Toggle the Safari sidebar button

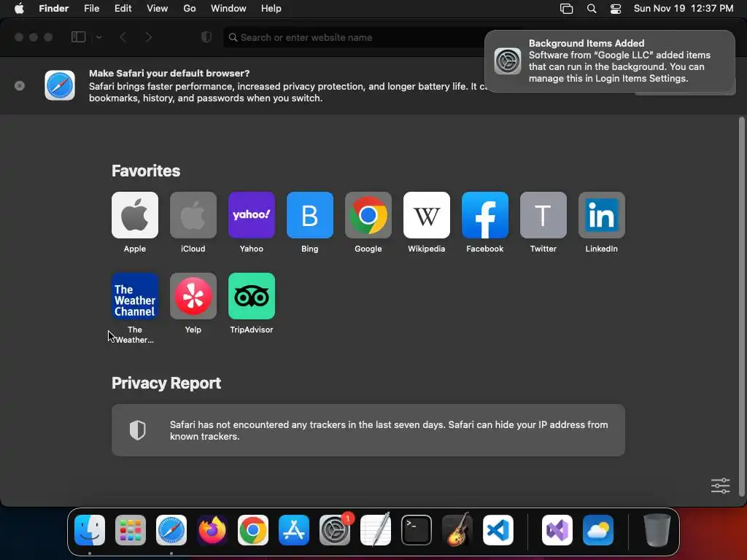(x=78, y=37)
